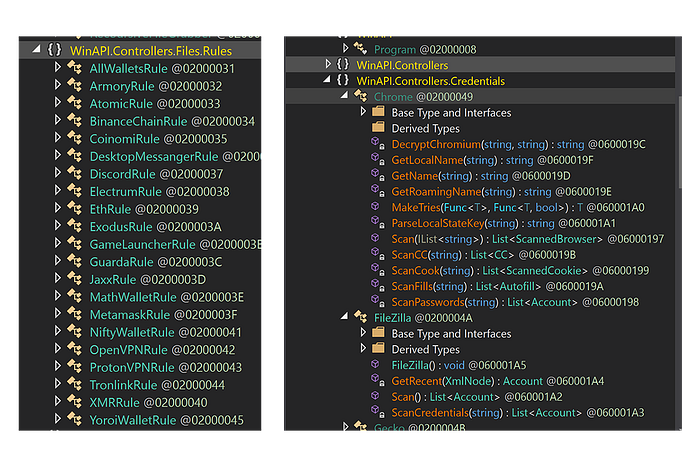Open Scan() : List<Account> in FileZilla
700x467 pixels.
click(x=477, y=397)
